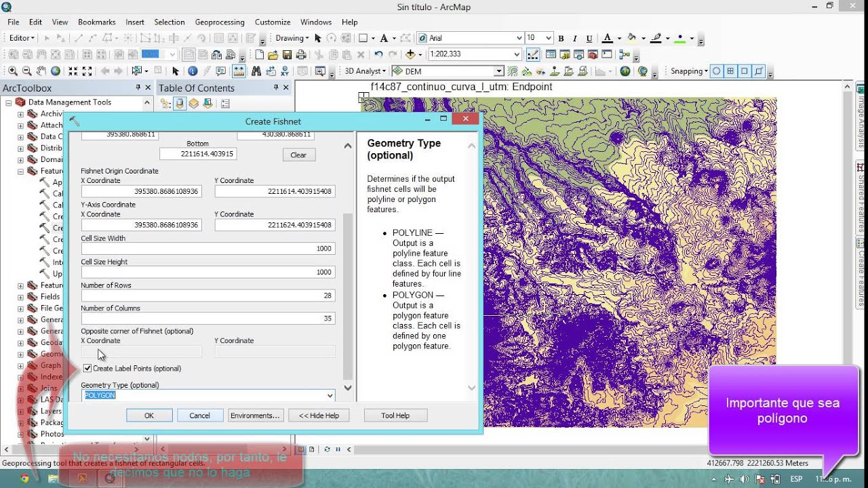This screenshot has width=868, height=488.
Task: Open the Catalog window icon
Action: point(565,54)
